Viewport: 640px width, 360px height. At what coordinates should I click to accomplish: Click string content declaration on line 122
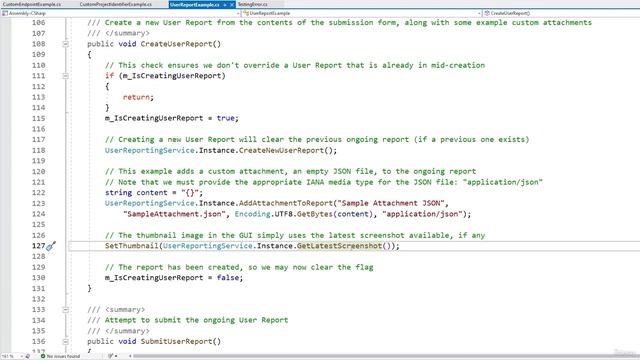(x=154, y=193)
